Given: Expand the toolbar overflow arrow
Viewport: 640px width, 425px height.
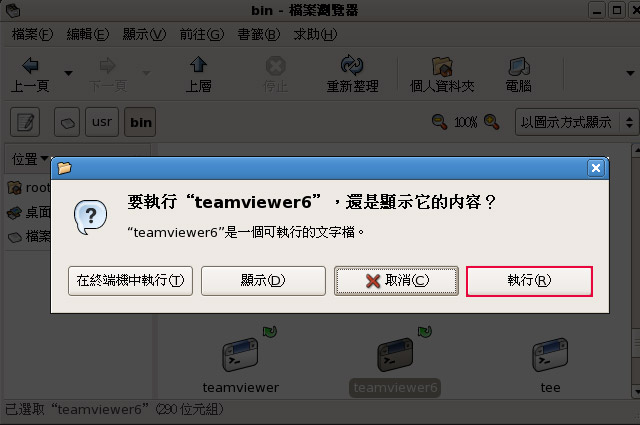Looking at the screenshot, I should tap(630, 73).
